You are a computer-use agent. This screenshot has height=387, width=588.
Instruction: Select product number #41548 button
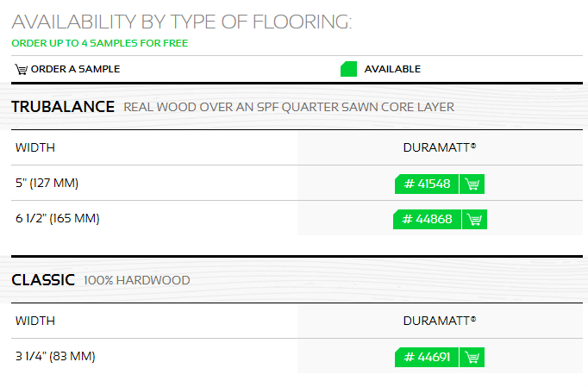pyautogui.click(x=427, y=184)
